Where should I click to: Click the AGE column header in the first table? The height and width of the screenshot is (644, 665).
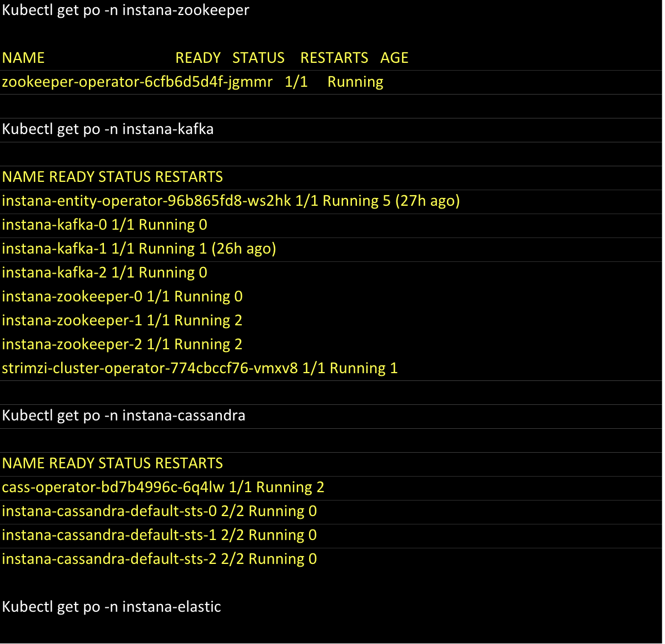(x=394, y=58)
